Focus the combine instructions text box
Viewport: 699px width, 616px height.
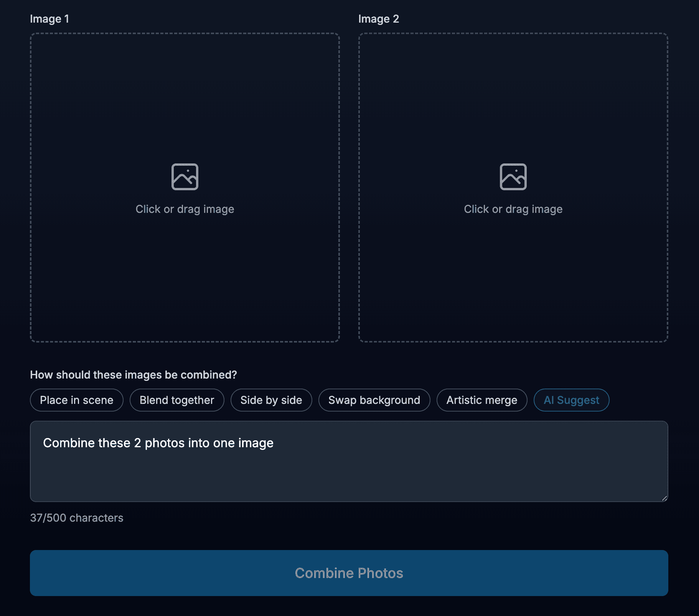(x=349, y=472)
